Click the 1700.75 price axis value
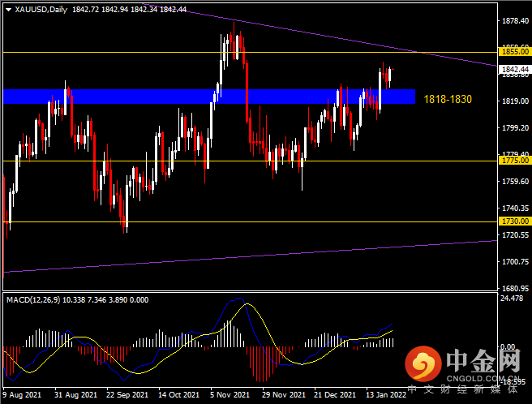This screenshot has width=532, height=404. 515,261
